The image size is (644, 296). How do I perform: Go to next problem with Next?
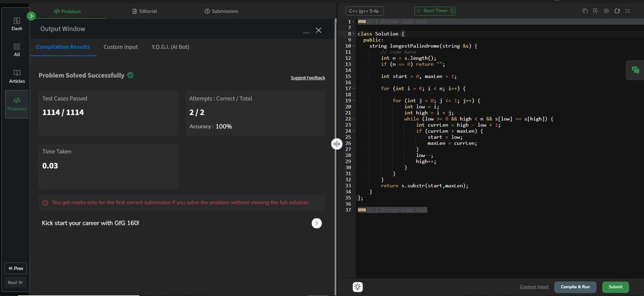(x=16, y=283)
